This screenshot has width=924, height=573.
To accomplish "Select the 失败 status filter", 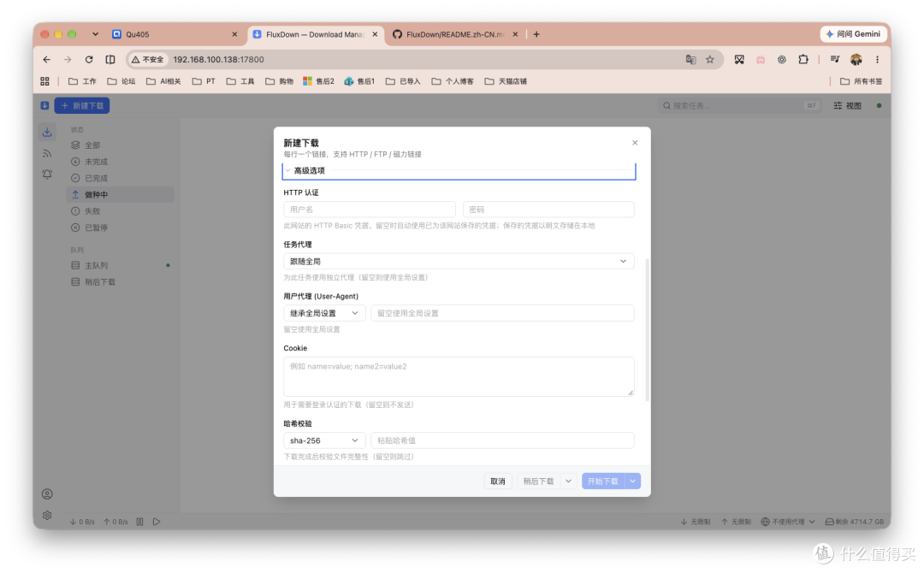I will 121,211.
